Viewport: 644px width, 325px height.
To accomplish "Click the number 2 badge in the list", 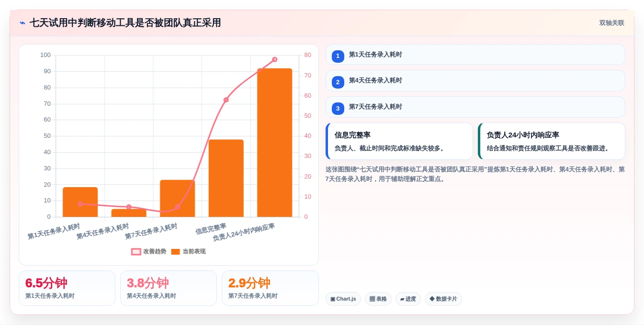I will point(338,82).
